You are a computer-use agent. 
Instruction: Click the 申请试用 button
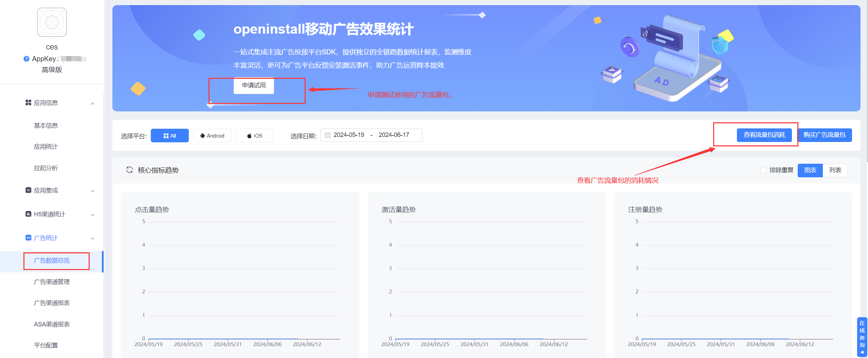pyautogui.click(x=254, y=86)
